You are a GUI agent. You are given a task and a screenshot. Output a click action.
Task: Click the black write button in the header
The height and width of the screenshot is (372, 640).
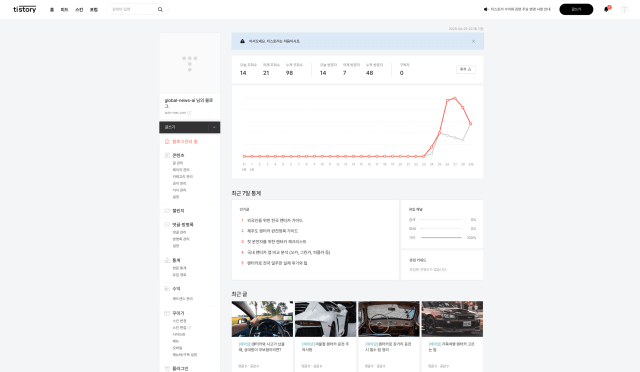[x=576, y=9]
